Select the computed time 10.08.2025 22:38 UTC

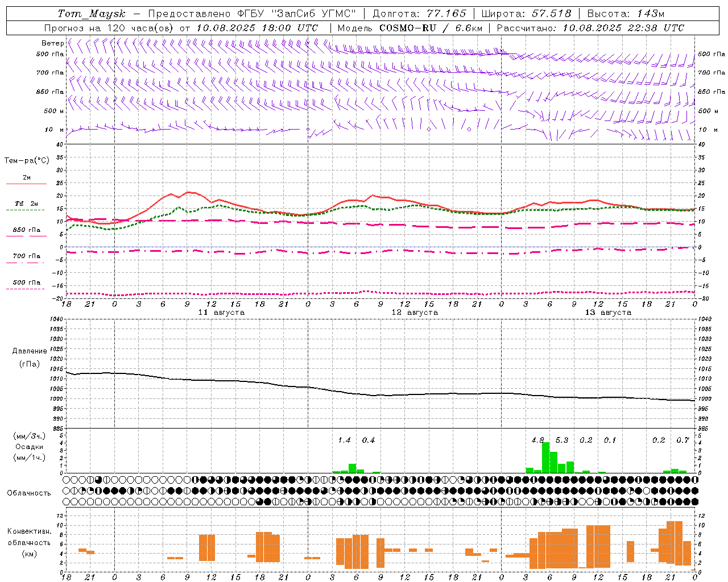(x=623, y=28)
